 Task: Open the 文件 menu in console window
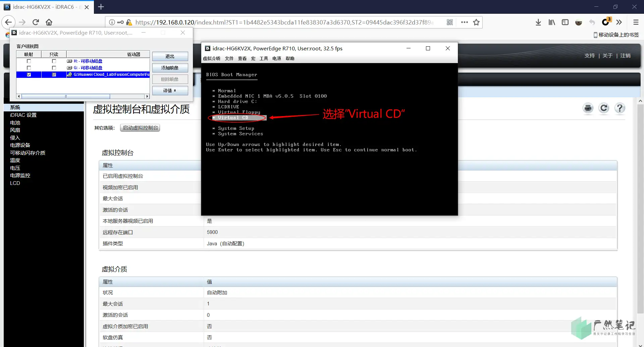coord(229,58)
